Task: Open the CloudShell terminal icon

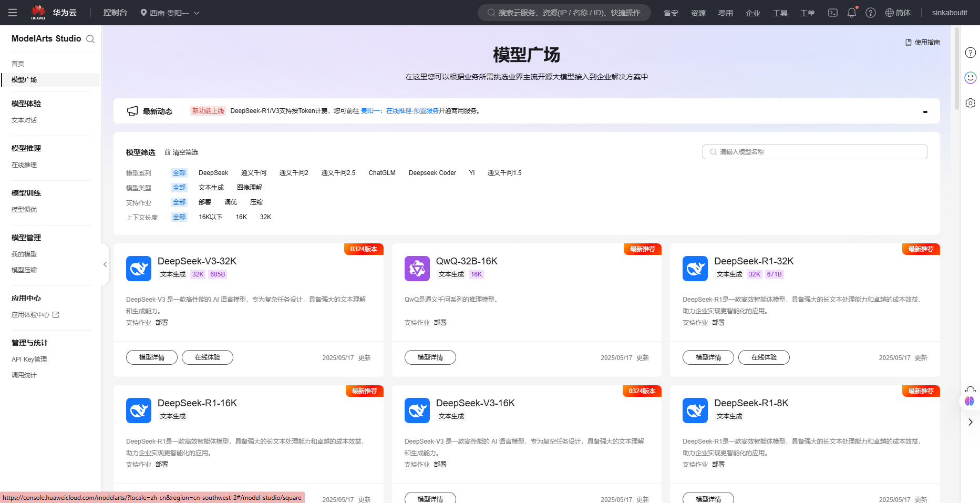Action: pos(833,13)
